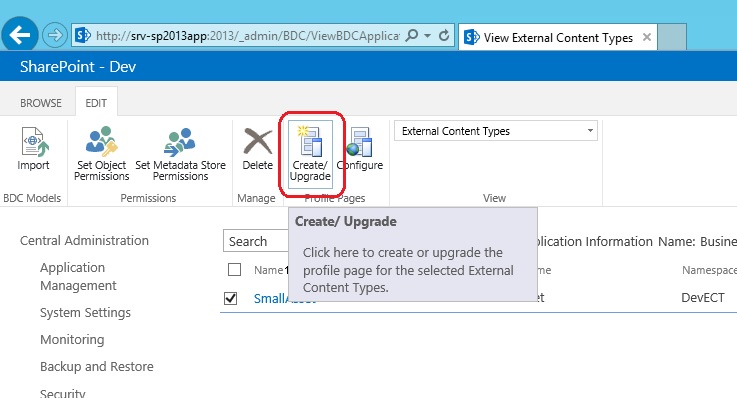Image resolution: width=737 pixels, height=398 pixels.
Task: Open the Monitoring link
Action: point(72,339)
